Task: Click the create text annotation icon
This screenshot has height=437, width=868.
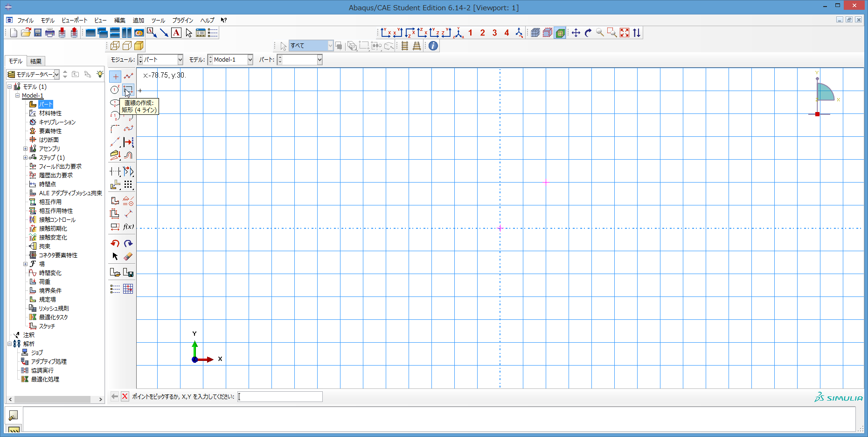Action: point(176,33)
